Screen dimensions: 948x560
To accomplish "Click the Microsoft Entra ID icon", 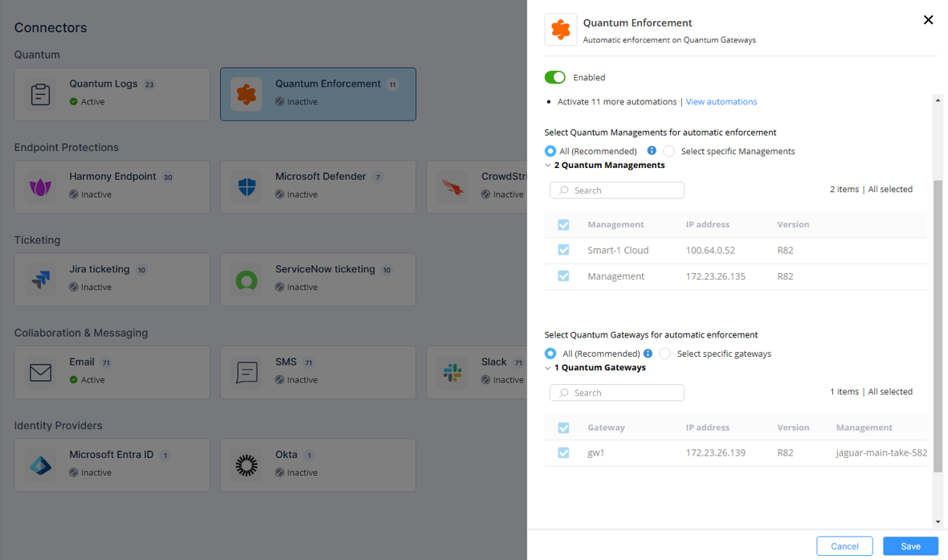I will [40, 465].
